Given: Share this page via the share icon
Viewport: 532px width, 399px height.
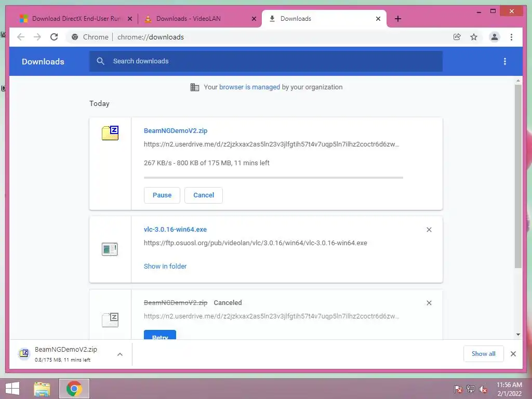Looking at the screenshot, I should tap(457, 37).
